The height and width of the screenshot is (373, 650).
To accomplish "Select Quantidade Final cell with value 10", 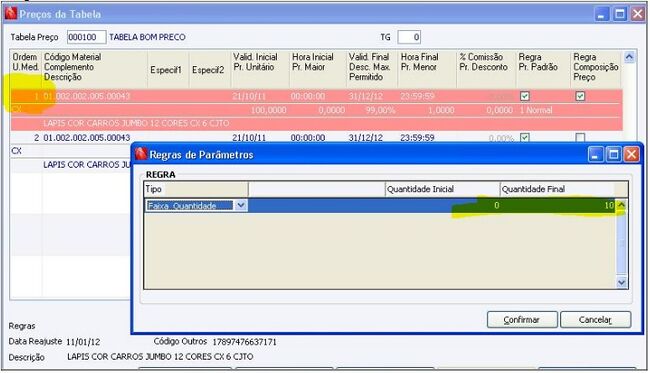I will [558, 206].
